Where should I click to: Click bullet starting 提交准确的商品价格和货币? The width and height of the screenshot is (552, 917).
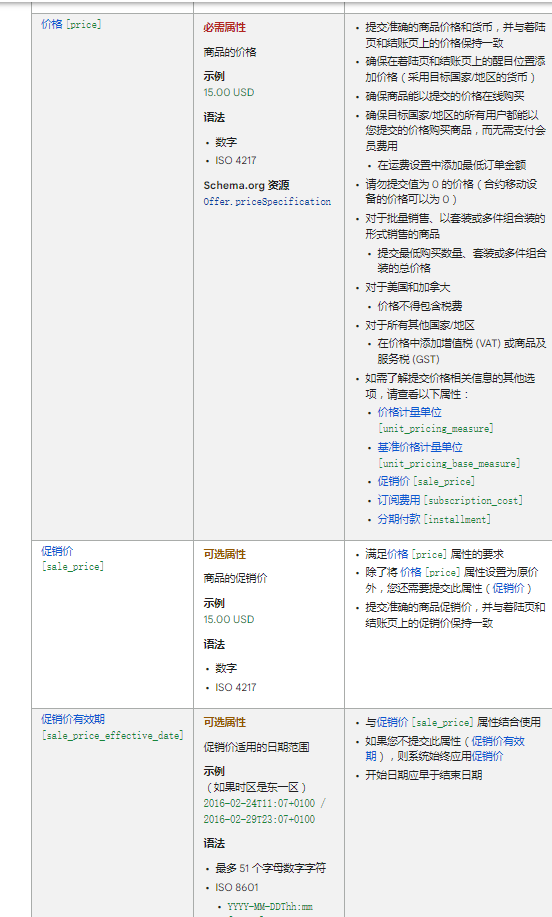point(456,35)
